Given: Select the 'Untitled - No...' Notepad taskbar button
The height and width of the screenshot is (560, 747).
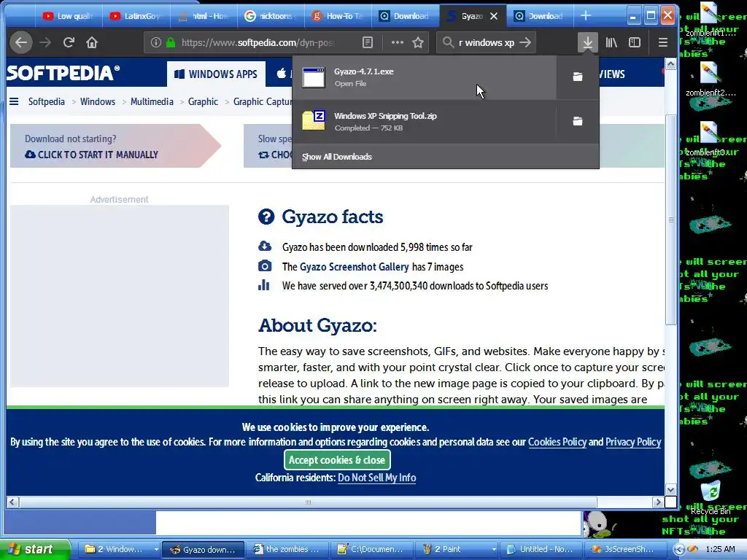Looking at the screenshot, I should point(542,549).
